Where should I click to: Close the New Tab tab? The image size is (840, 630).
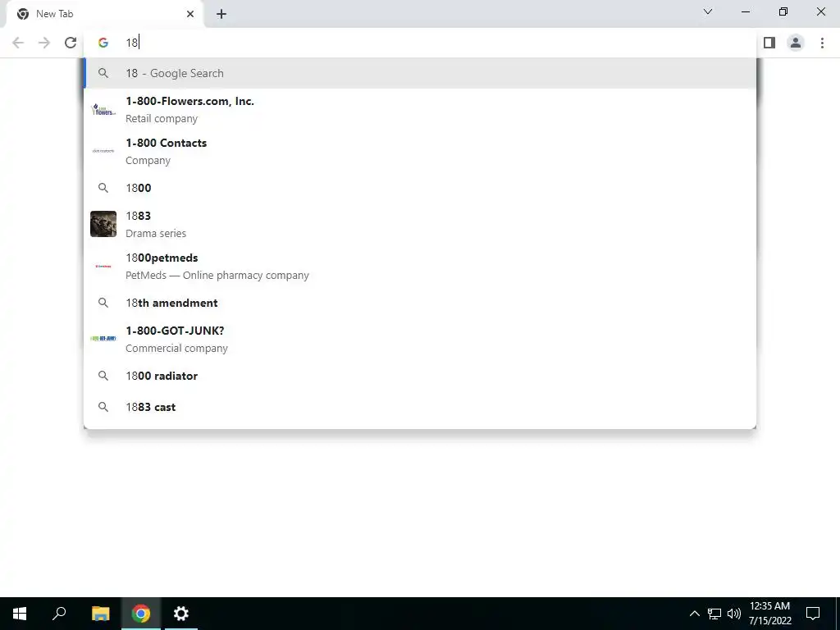[x=190, y=14]
